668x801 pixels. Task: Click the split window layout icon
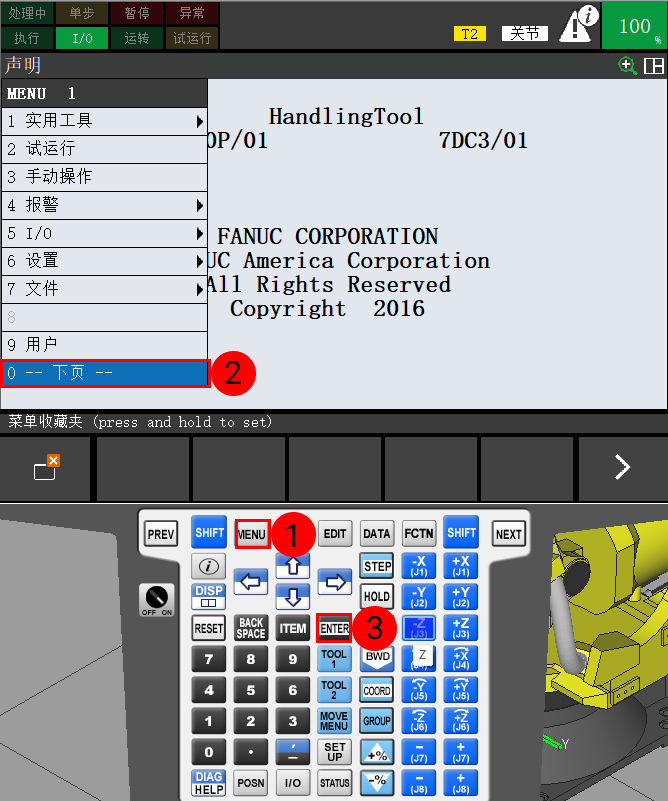click(654, 66)
